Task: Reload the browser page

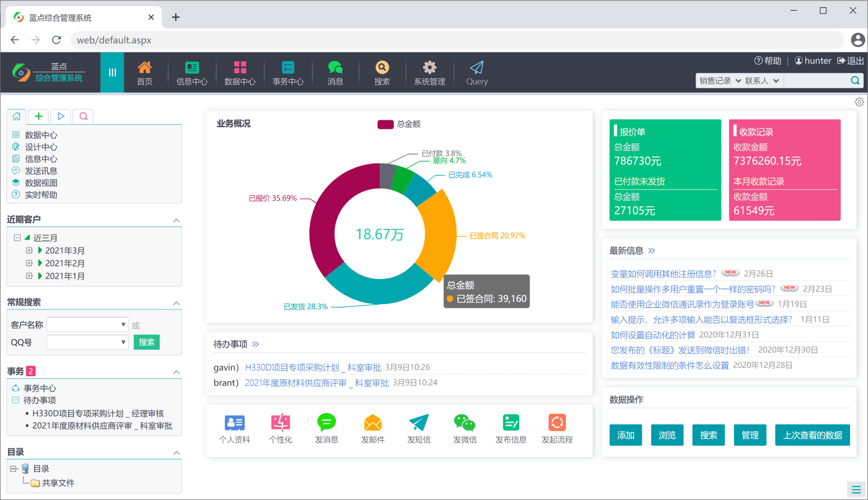Action: click(56, 40)
